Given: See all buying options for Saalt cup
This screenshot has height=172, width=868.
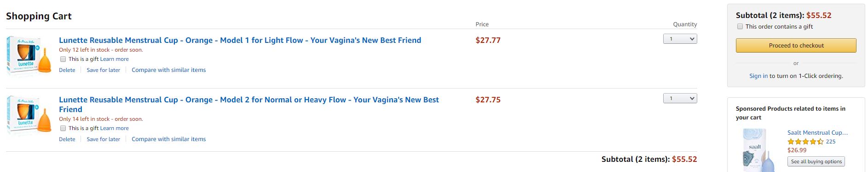Looking at the screenshot, I should click(x=816, y=161).
